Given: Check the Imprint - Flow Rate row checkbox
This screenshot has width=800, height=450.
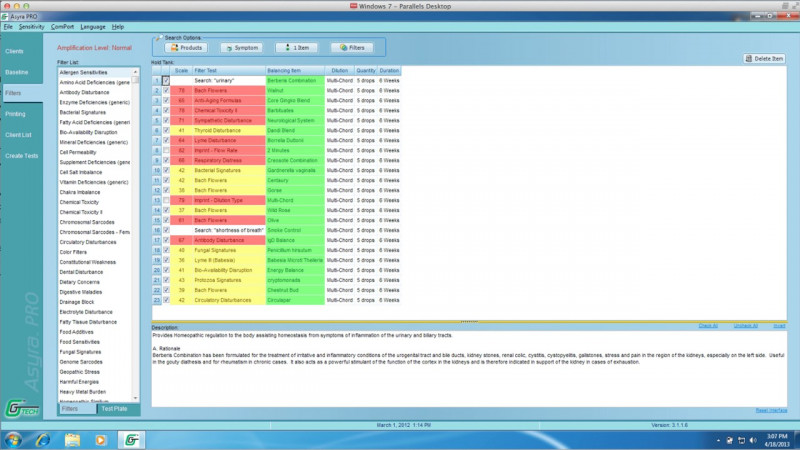Looking at the screenshot, I should point(166,151).
